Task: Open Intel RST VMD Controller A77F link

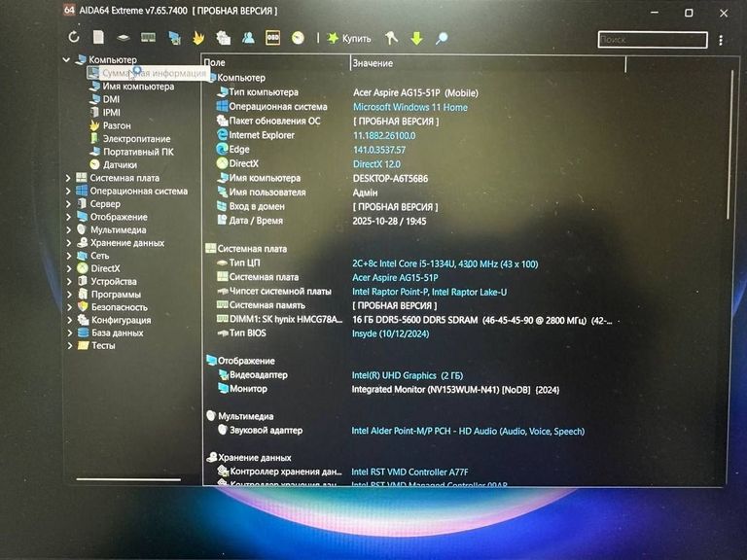Action: (x=409, y=472)
